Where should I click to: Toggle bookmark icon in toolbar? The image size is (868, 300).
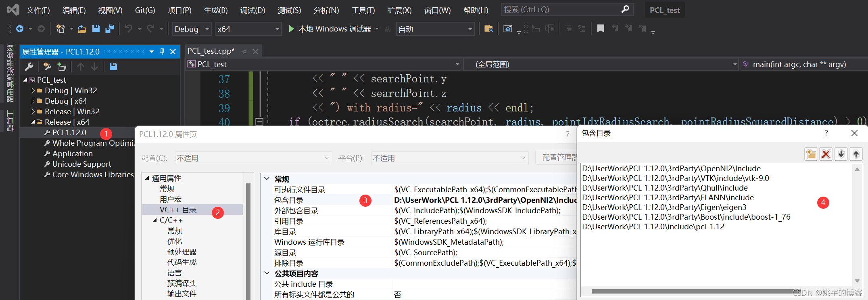(x=601, y=29)
